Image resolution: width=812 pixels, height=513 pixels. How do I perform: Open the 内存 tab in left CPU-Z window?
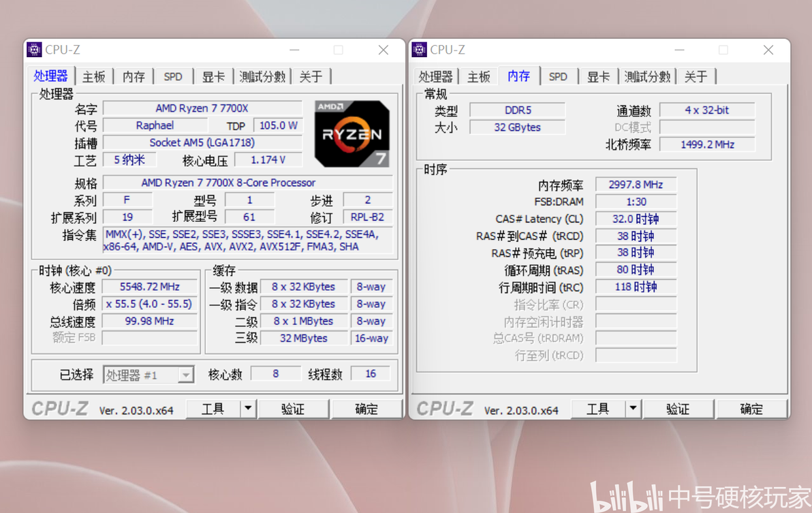(134, 76)
